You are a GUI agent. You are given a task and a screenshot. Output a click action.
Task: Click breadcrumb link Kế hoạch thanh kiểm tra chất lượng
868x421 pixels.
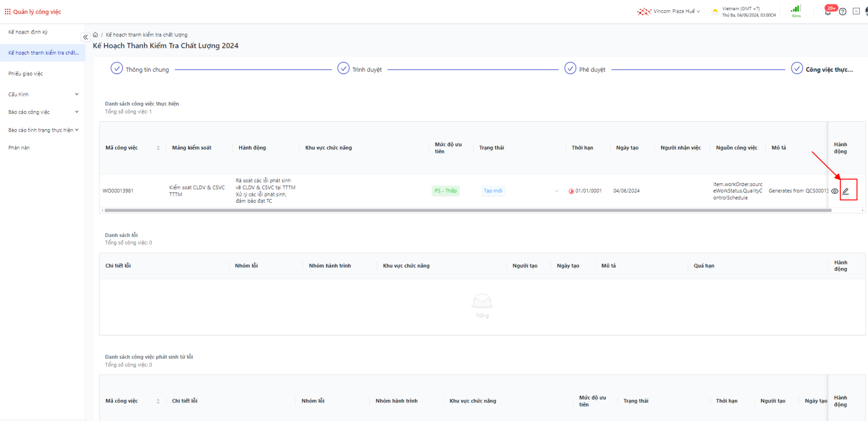click(x=146, y=35)
